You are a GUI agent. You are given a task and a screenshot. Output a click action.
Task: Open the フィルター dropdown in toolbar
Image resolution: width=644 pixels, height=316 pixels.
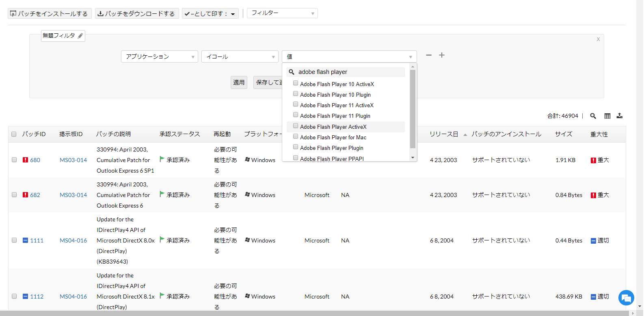click(x=282, y=13)
